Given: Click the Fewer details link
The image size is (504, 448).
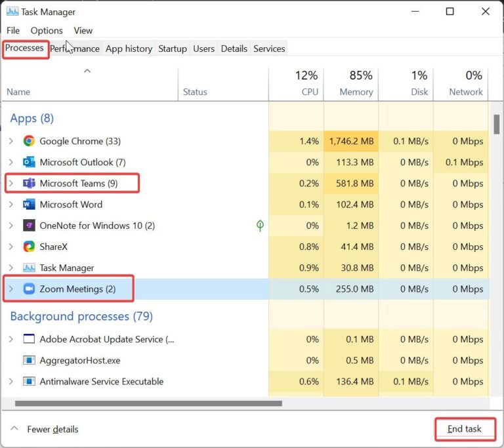Looking at the screenshot, I should pyautogui.click(x=52, y=429).
